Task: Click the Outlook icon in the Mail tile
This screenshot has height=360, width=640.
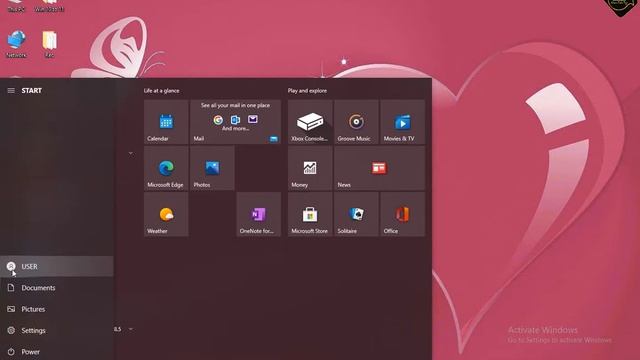Action: (236, 120)
